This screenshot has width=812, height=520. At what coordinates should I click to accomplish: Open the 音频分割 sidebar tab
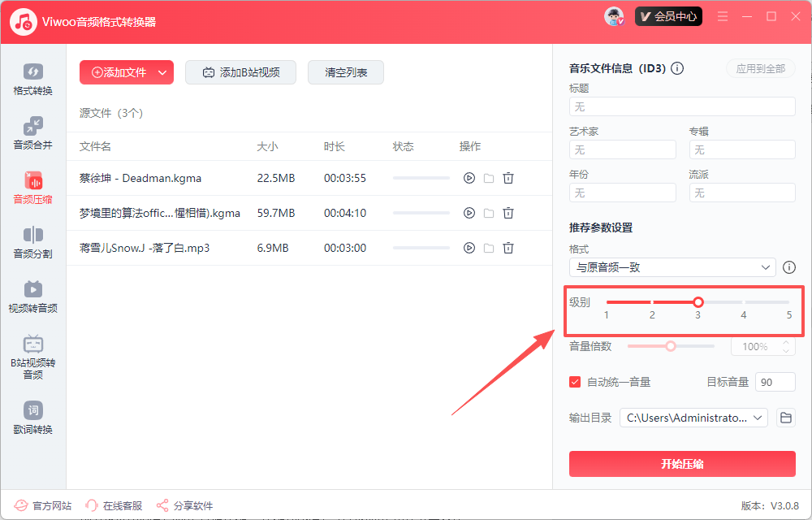(x=32, y=243)
